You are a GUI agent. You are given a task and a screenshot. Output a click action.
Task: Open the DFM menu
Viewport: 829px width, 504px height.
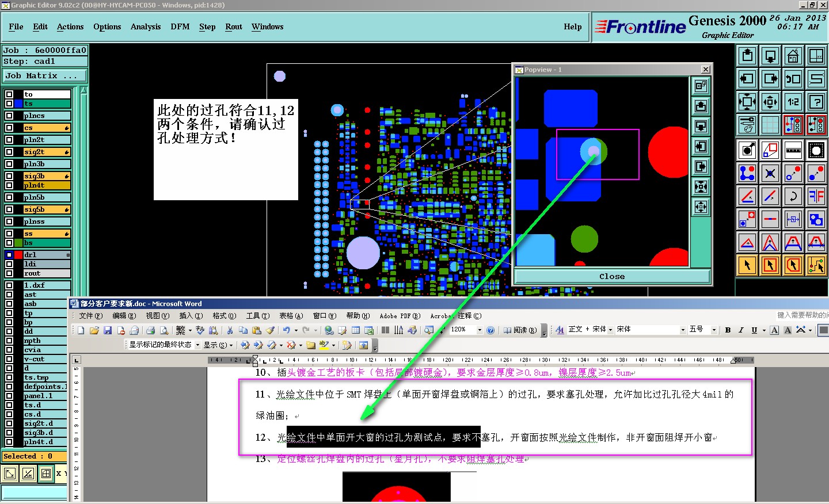pos(180,27)
